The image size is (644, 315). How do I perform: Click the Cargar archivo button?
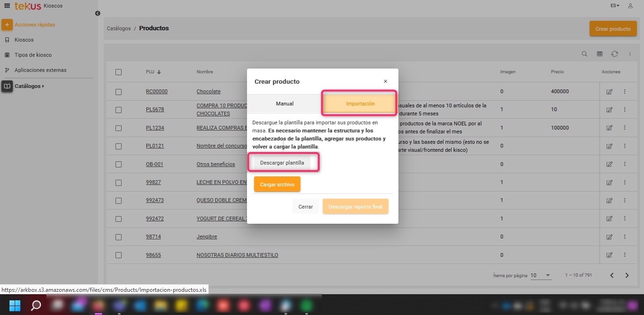point(277,184)
